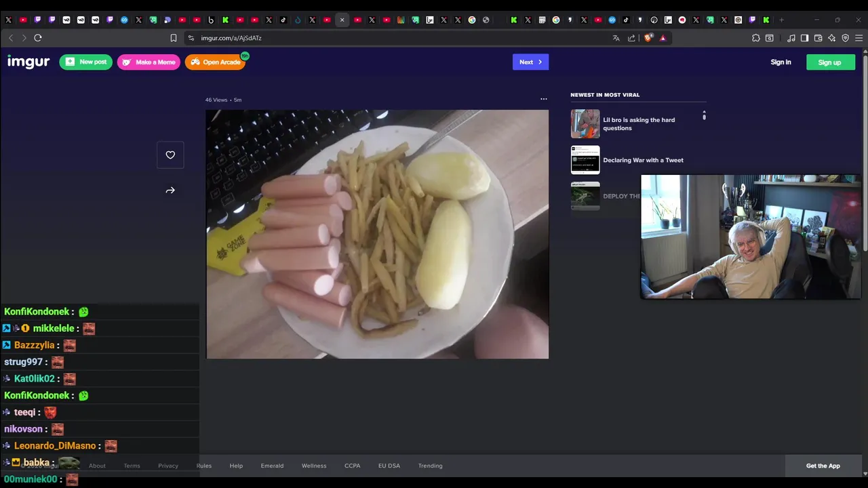Click chat username 00muniek00
This screenshot has height=488, width=868.
point(31,479)
